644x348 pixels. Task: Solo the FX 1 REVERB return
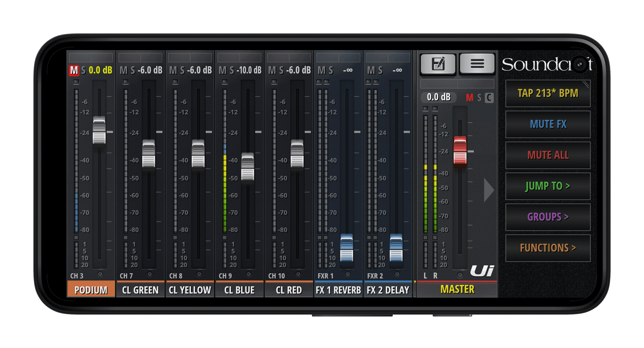coord(331,70)
